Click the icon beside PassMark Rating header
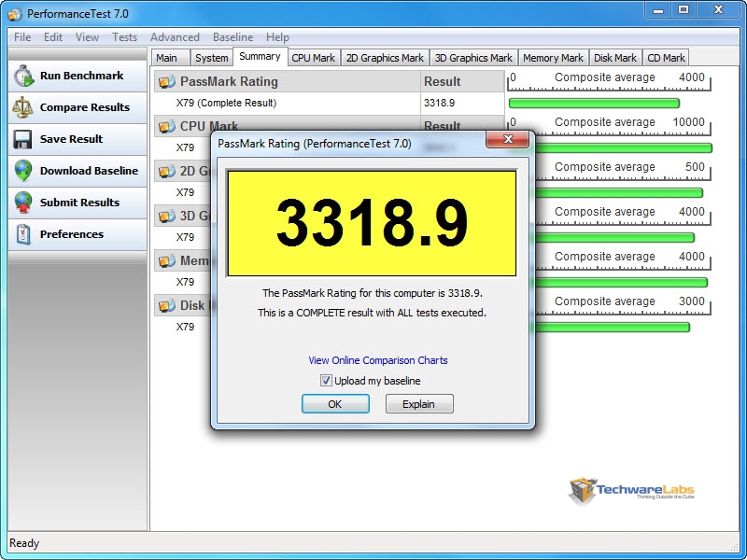Viewport: 747px width, 560px height. click(x=167, y=82)
